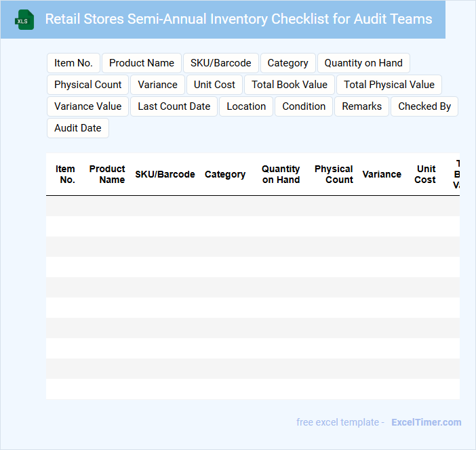Select the Condition tag

click(x=304, y=106)
